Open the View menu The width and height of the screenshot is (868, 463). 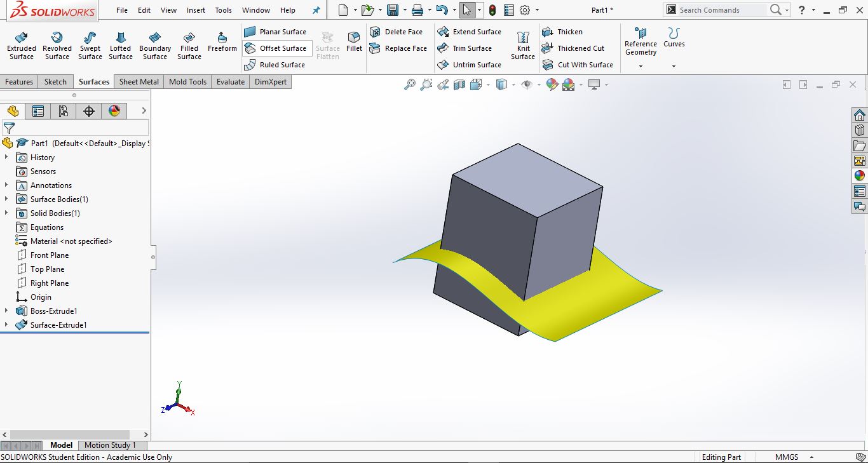pyautogui.click(x=169, y=10)
